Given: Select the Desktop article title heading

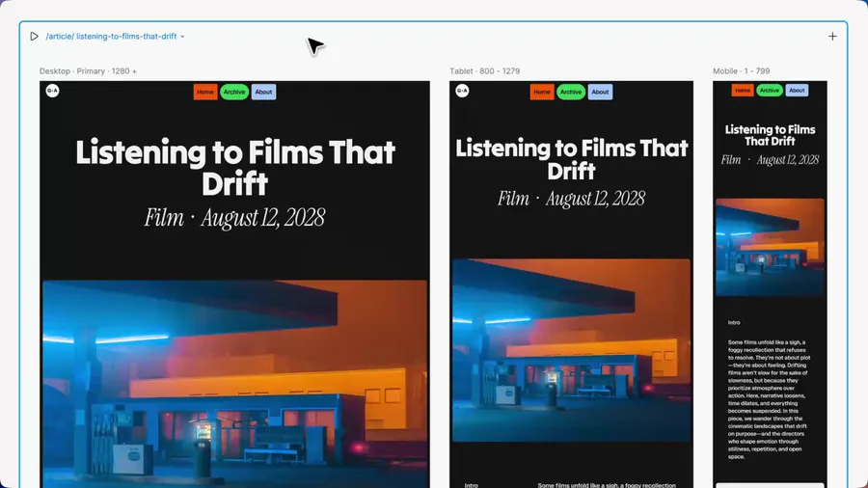Looking at the screenshot, I should pyautogui.click(x=235, y=168).
